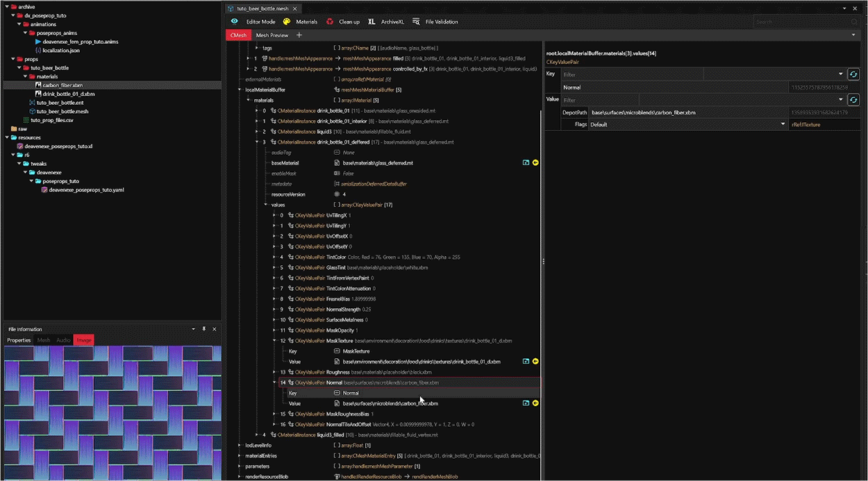The height and width of the screenshot is (481, 868).
Task: Open baseMaterial glass_deferred.mt in project folder icon
Action: coord(526,162)
